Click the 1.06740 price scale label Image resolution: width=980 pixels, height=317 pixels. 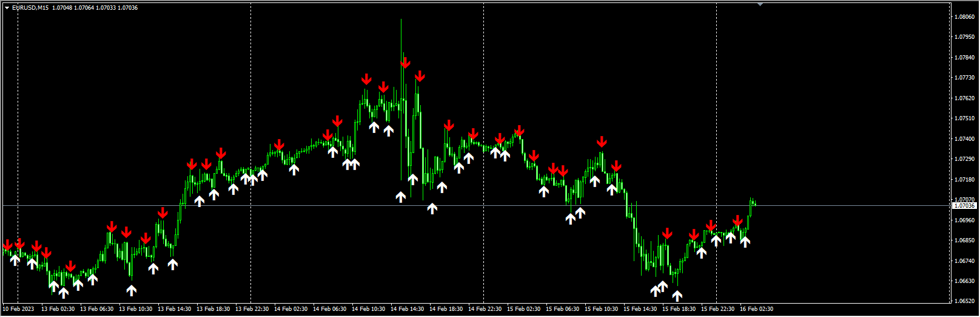[964, 261]
